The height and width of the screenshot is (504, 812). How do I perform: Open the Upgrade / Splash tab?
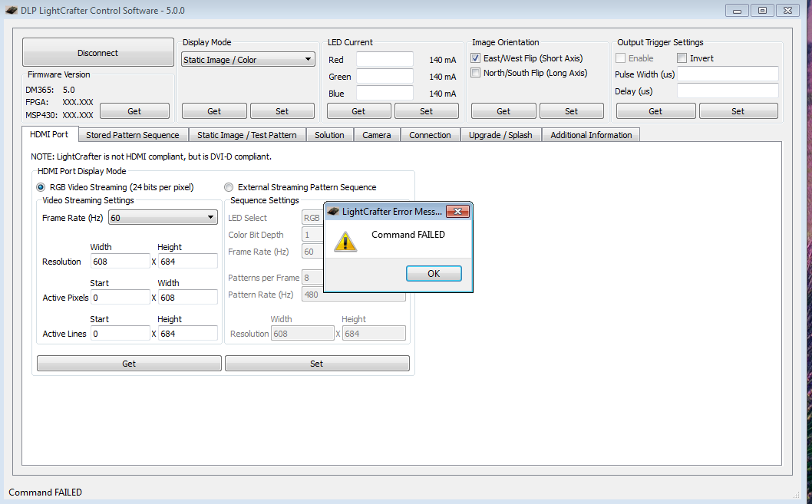click(500, 134)
